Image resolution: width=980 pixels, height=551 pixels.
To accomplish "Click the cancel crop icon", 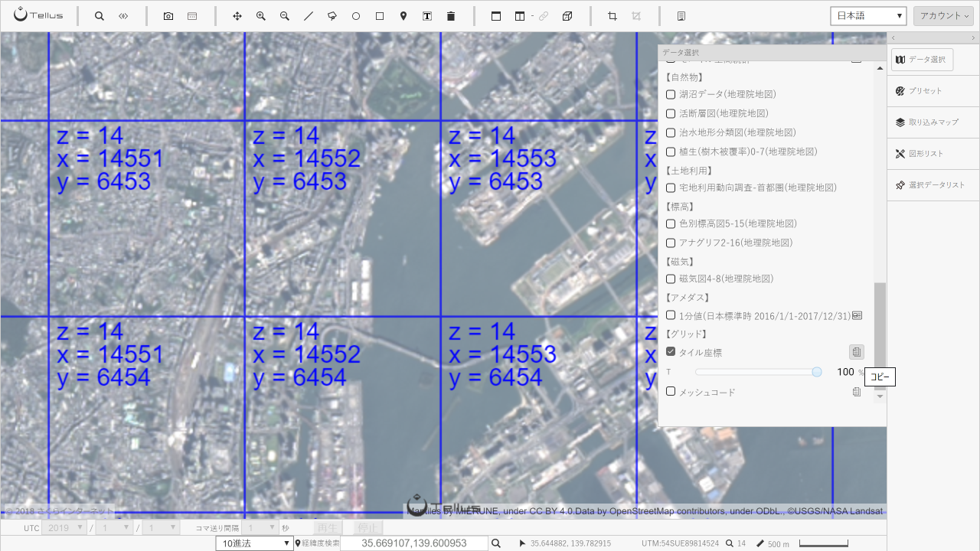I will [636, 16].
